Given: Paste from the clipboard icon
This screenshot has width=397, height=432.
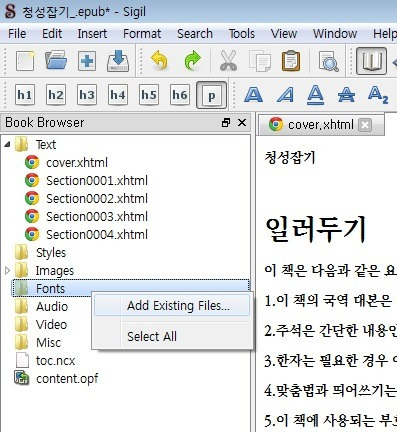Looking at the screenshot, I should (x=291, y=61).
